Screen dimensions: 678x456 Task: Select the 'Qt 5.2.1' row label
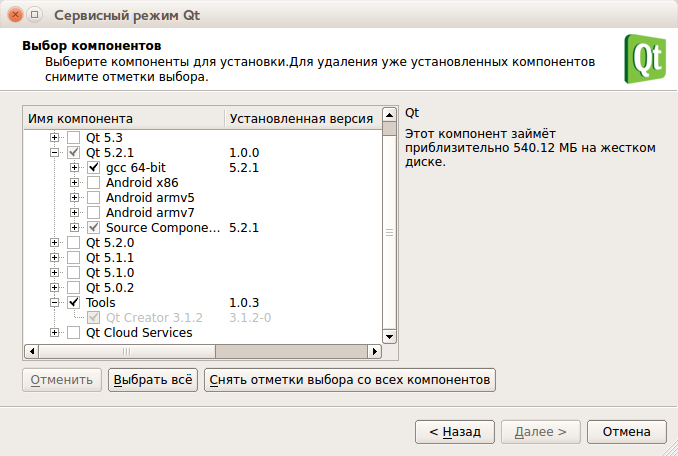tap(110, 153)
